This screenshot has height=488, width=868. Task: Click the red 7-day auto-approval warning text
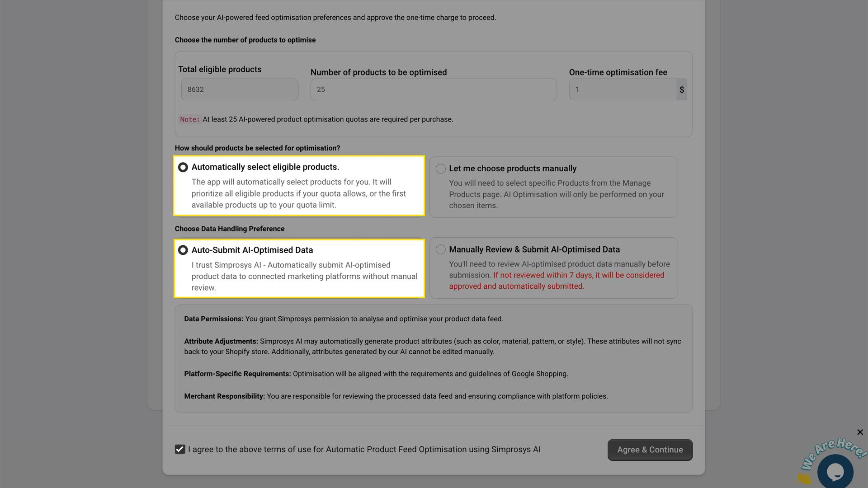coord(556,280)
